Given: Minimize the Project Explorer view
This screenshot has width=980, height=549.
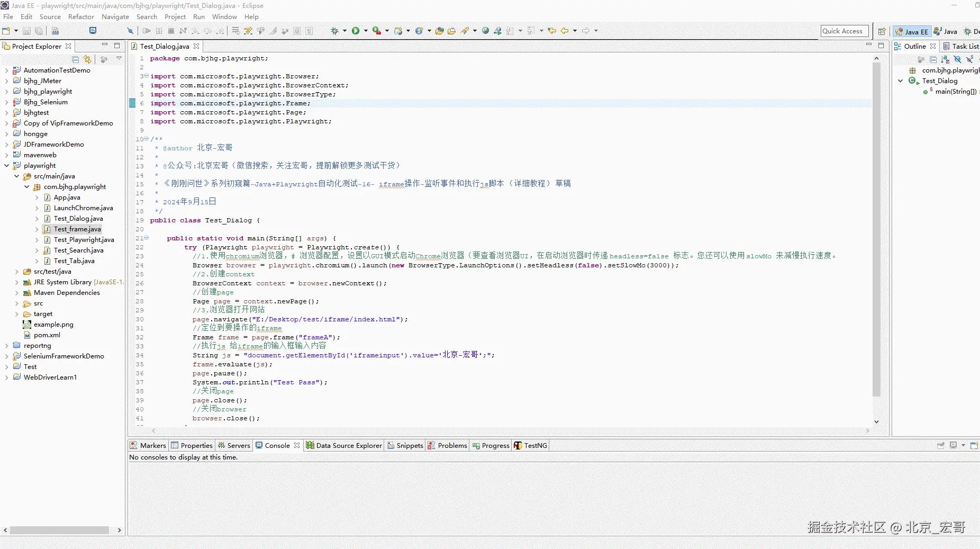Looking at the screenshot, I should pos(105,46).
